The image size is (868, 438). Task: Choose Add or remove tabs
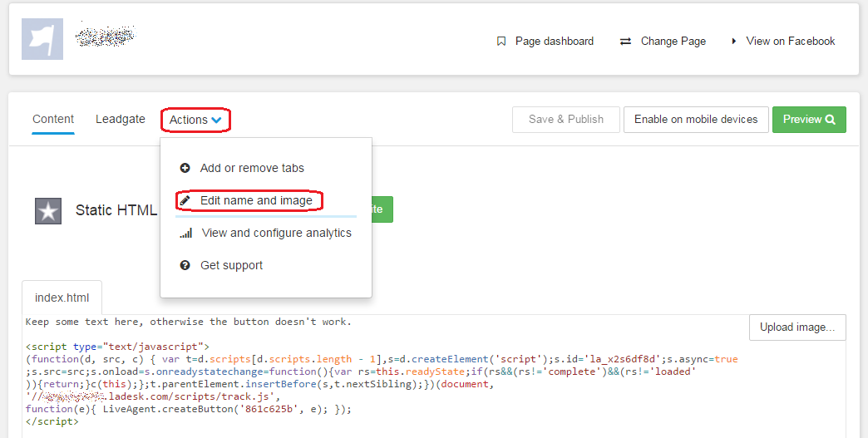pyautogui.click(x=252, y=168)
